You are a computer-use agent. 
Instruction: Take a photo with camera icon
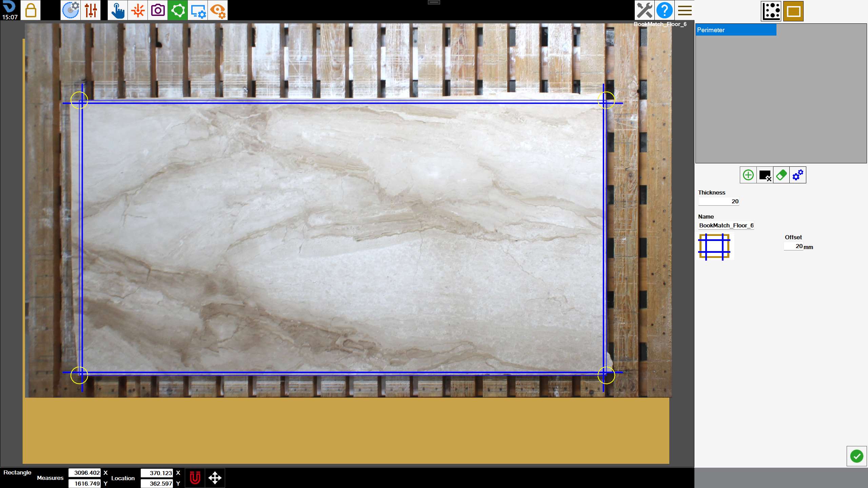pyautogui.click(x=158, y=10)
